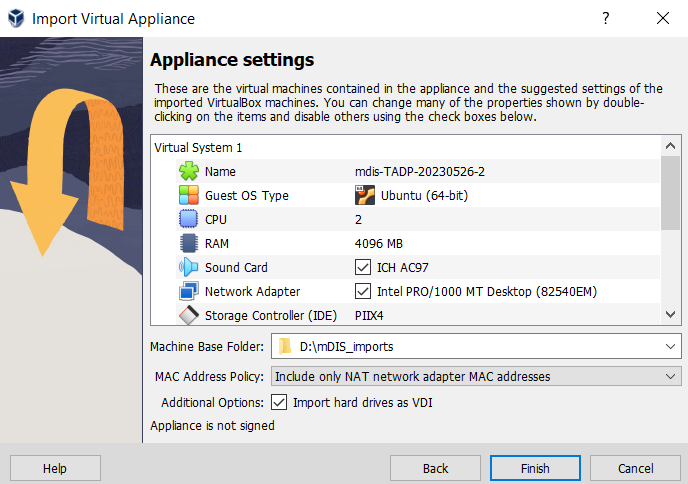Click the settings list scrollbar down arrow

(x=671, y=315)
